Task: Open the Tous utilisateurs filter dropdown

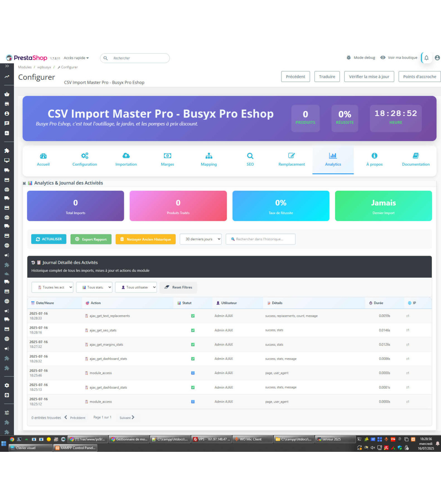Action: (136, 287)
